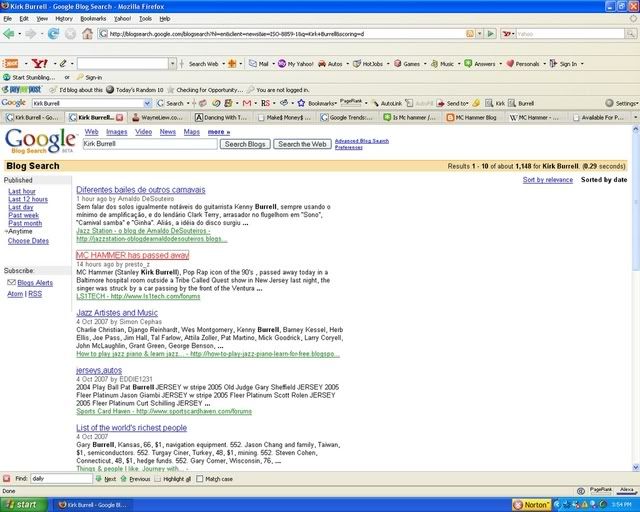The image size is (640, 512).
Task: Click the RSS feed icon in address bar
Action: click(x=470, y=34)
